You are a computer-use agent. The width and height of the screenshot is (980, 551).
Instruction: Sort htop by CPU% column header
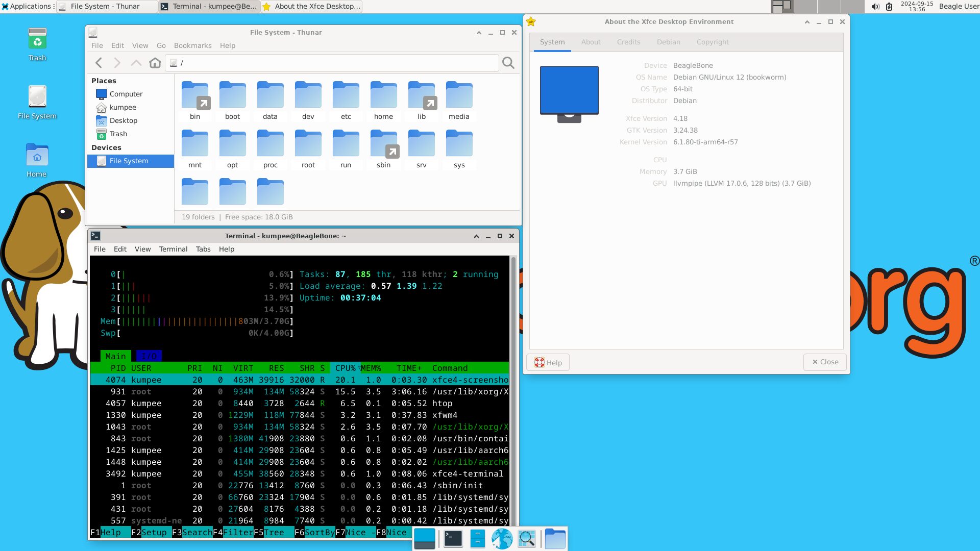[x=346, y=368]
